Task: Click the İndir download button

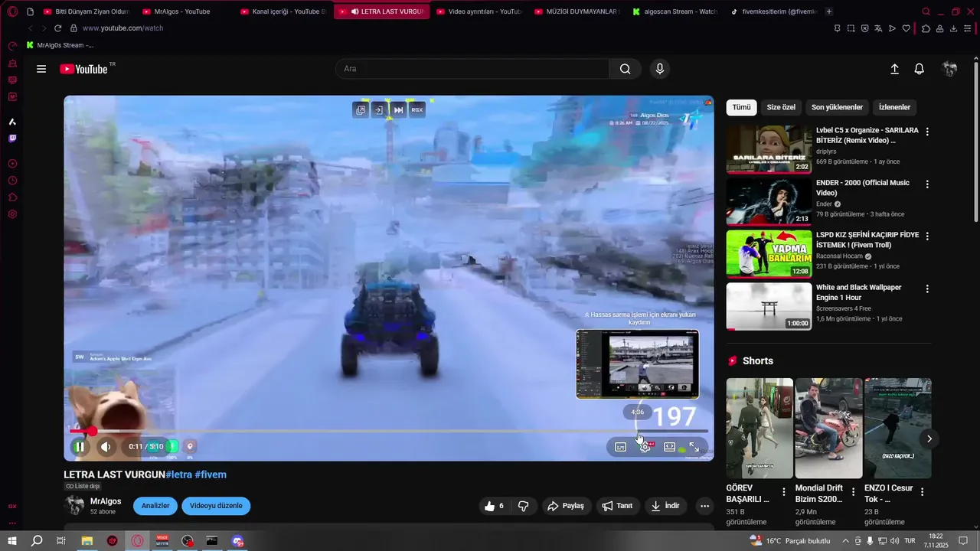Action: click(665, 506)
